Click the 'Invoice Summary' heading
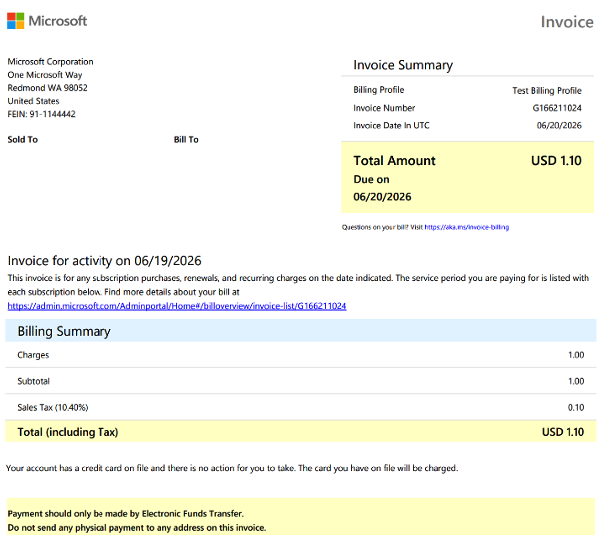This screenshot has height=546, width=610. click(x=403, y=65)
